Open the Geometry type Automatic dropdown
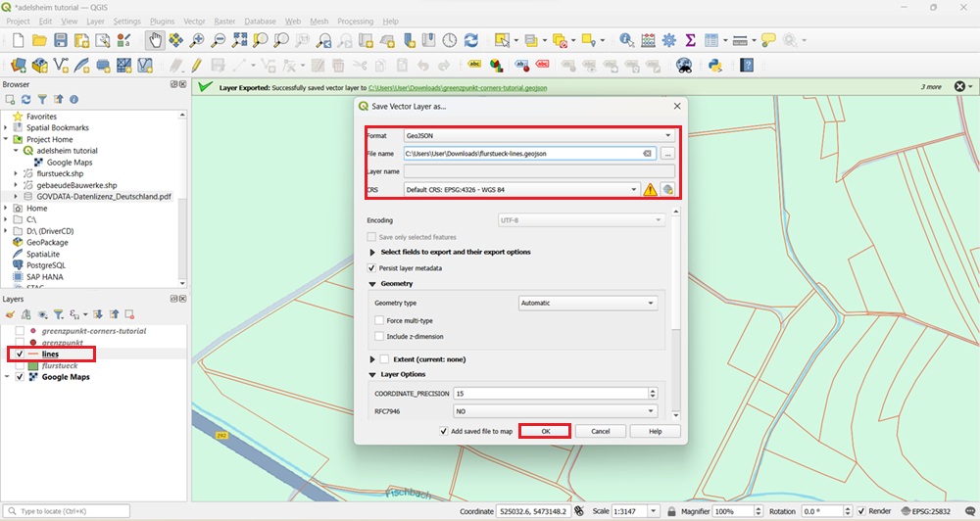The image size is (980, 521). point(587,304)
